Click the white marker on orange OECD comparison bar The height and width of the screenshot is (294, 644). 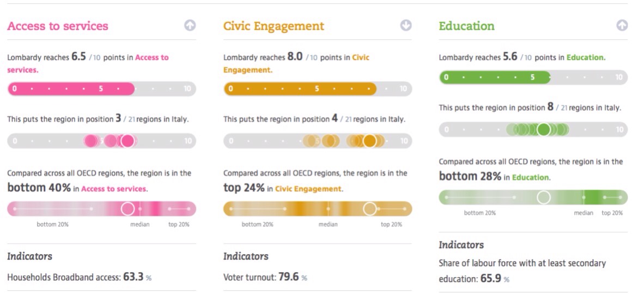(x=370, y=208)
